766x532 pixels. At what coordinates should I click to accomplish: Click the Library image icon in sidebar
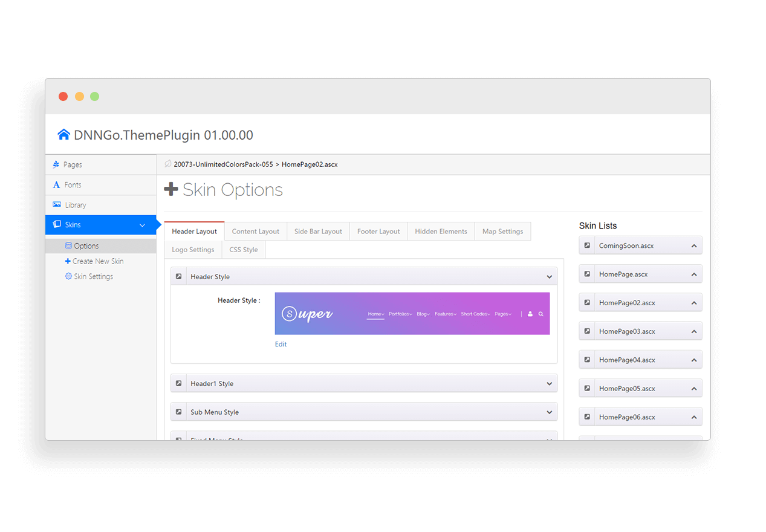tap(57, 205)
